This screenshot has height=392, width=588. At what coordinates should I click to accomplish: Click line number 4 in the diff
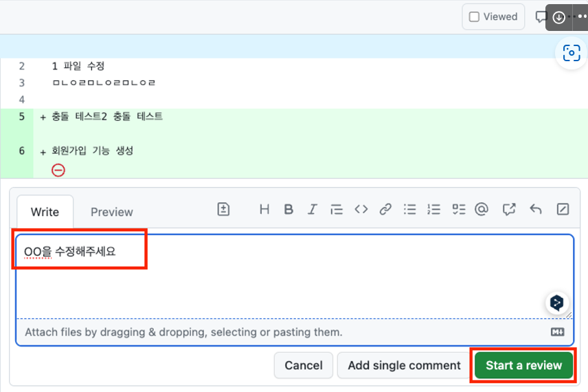click(x=22, y=100)
